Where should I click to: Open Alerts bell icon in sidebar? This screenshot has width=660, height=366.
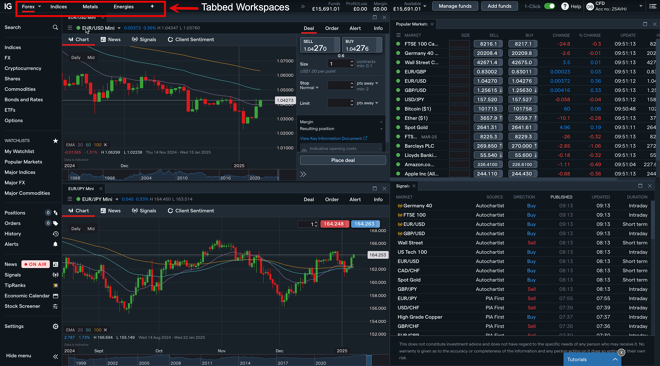tap(55, 244)
